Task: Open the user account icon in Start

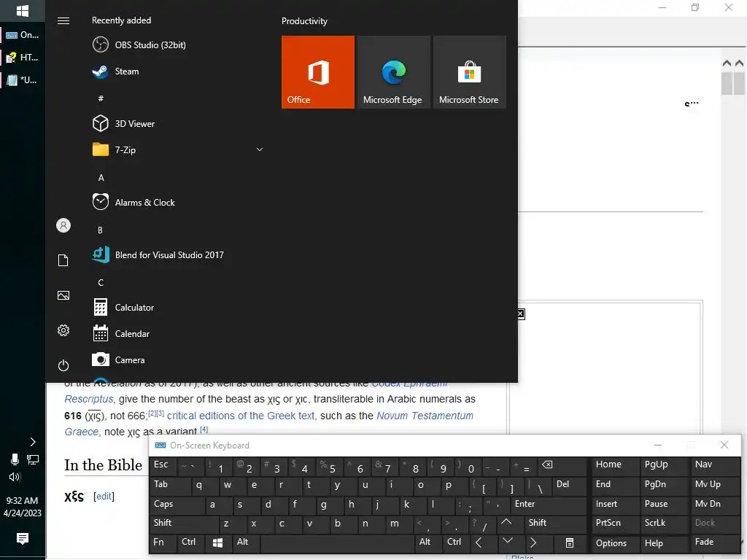Action: point(63,225)
